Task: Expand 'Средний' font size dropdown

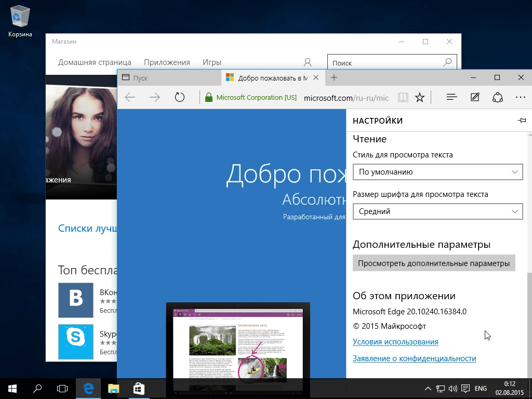Action: click(437, 211)
